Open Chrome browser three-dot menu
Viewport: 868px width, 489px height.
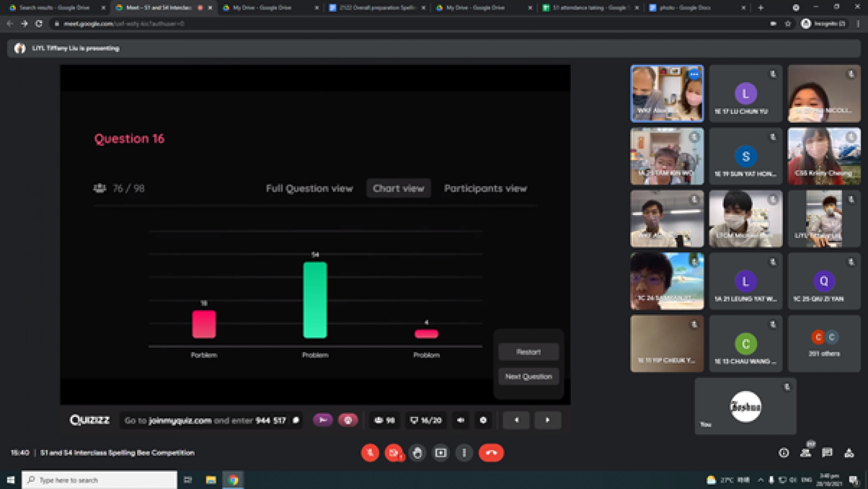tap(858, 24)
